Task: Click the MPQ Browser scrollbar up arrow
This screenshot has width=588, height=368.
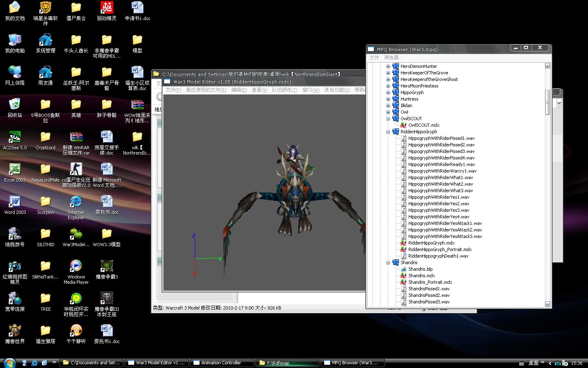Action: click(548, 66)
